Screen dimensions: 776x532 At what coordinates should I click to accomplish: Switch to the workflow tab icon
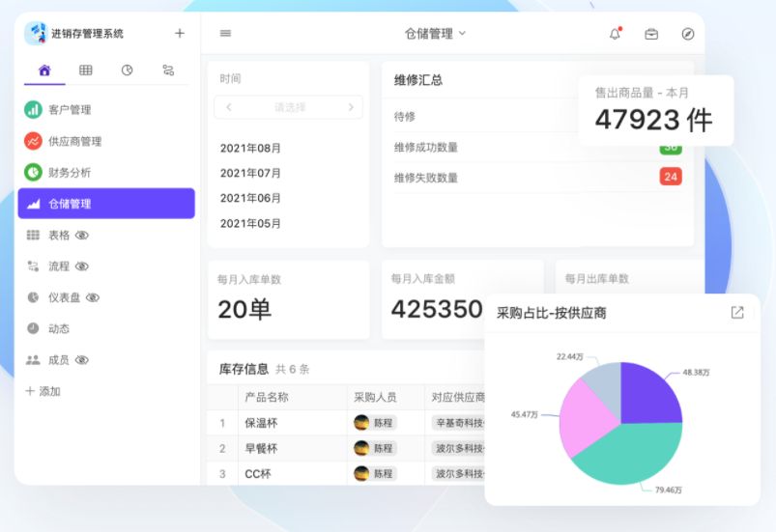168,70
